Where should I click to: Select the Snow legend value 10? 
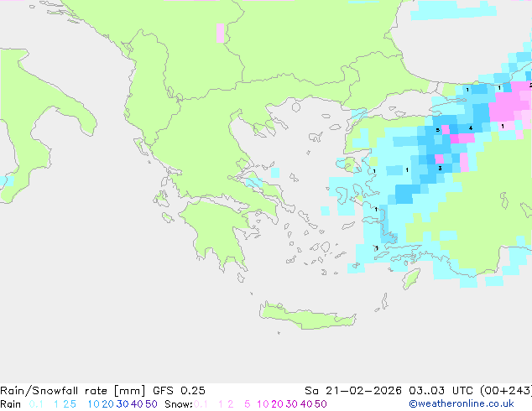[263, 404]
